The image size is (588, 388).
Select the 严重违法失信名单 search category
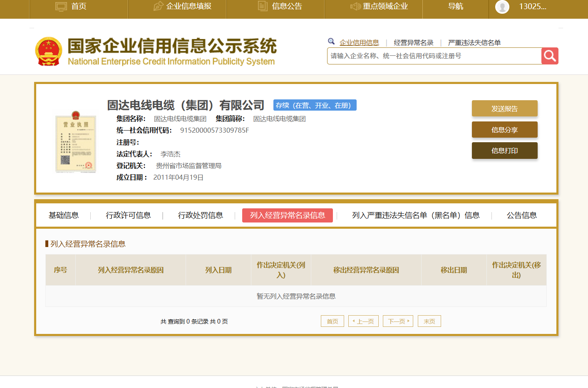[x=474, y=42]
